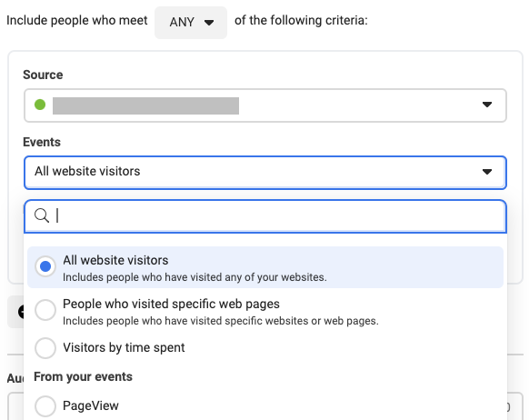Select the All website visitors radio button

tap(45, 266)
